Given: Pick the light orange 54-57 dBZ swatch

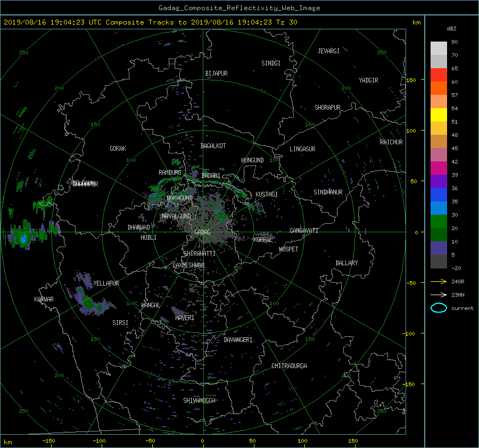Looking at the screenshot, I should click(439, 102).
